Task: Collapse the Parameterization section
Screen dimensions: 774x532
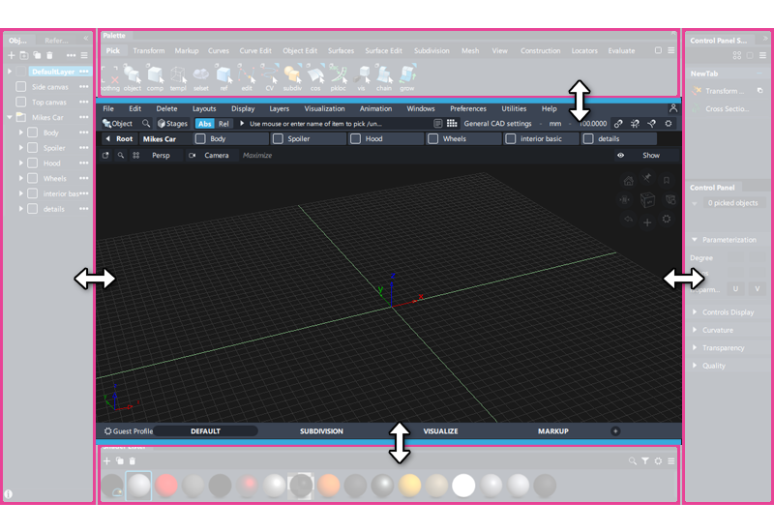Action: (695, 240)
